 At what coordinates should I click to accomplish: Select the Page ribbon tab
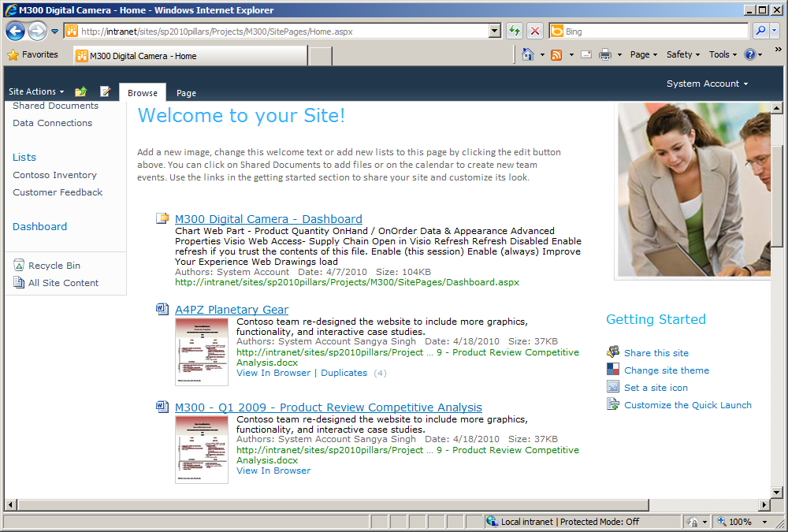click(186, 92)
